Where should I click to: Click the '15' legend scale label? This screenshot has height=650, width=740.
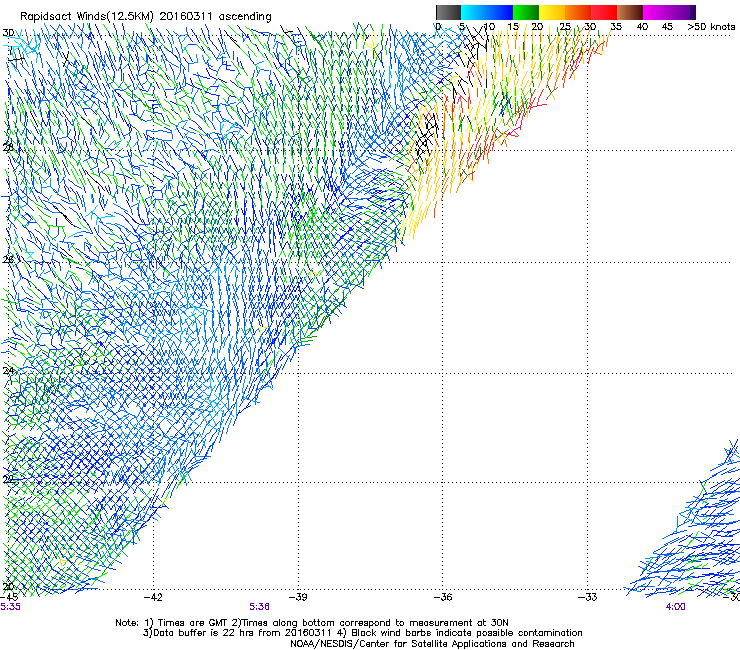513,26
